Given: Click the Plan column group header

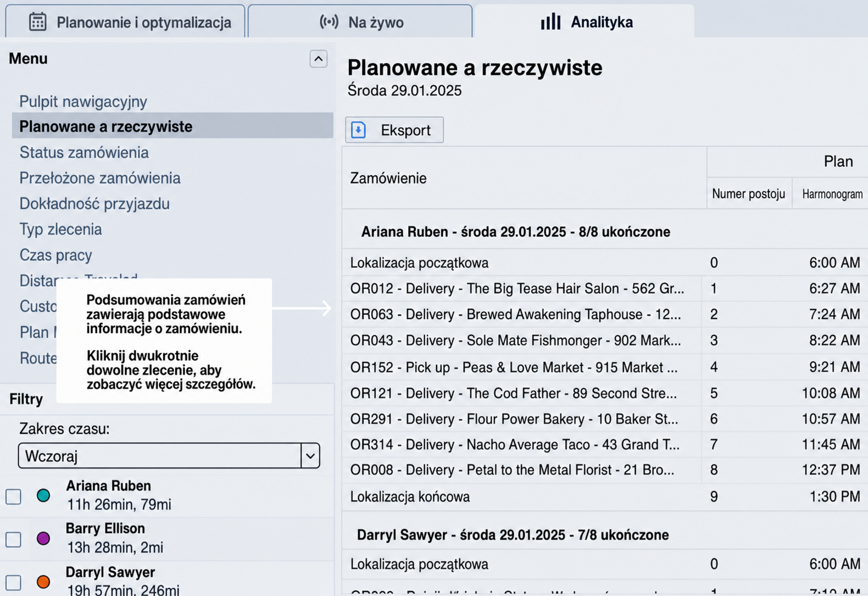Looking at the screenshot, I should coord(838,162).
